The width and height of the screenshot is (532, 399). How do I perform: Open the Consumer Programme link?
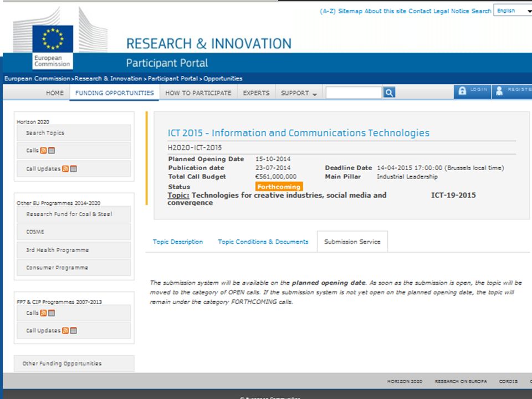[x=74, y=268]
